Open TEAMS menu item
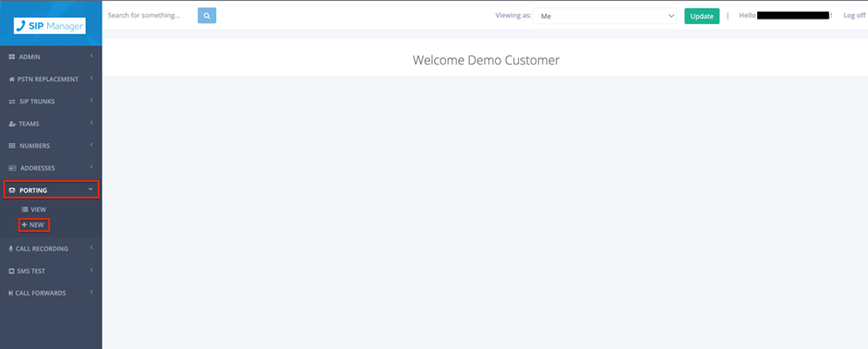Viewport: 868px width, 349px height. [51, 124]
